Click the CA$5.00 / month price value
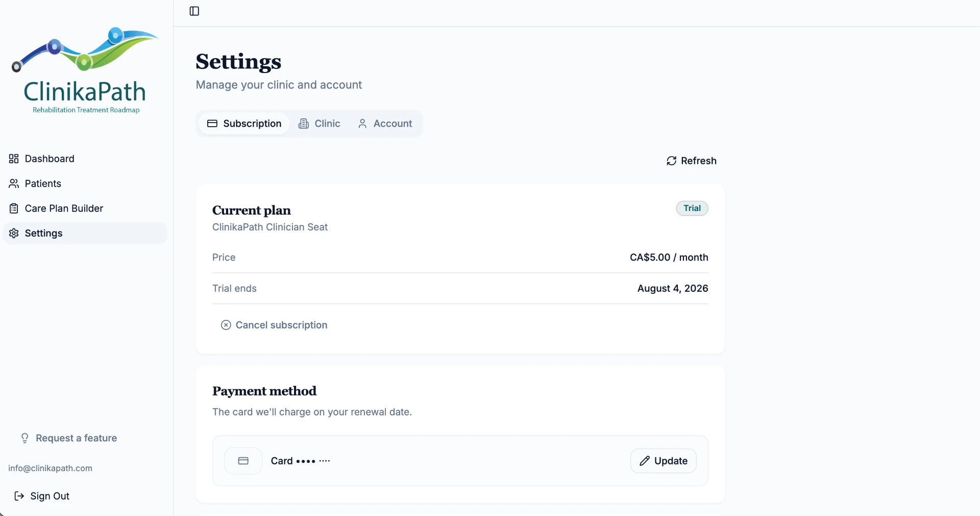This screenshot has height=516, width=980. [x=669, y=257]
